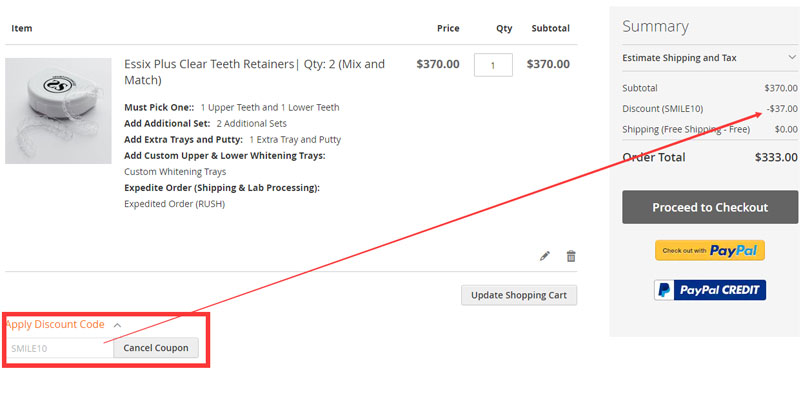Screen dimensions: 800x400
Task: Click the Qty column header
Action: [504, 28]
